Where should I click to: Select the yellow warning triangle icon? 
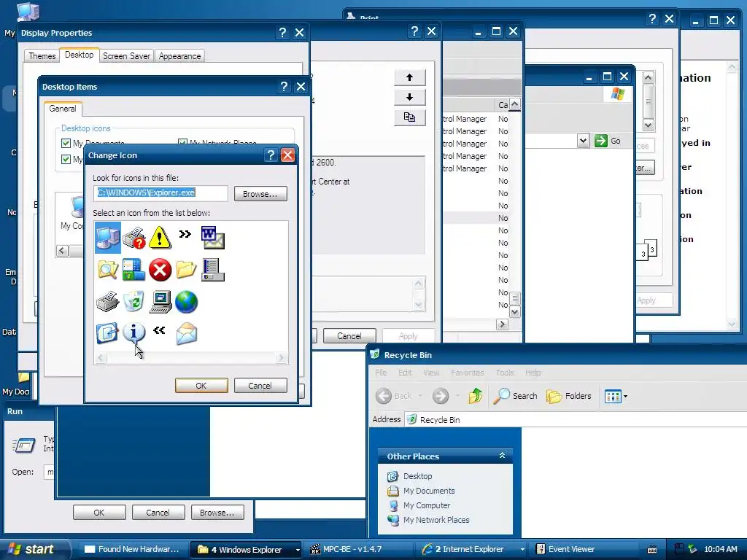coord(160,238)
